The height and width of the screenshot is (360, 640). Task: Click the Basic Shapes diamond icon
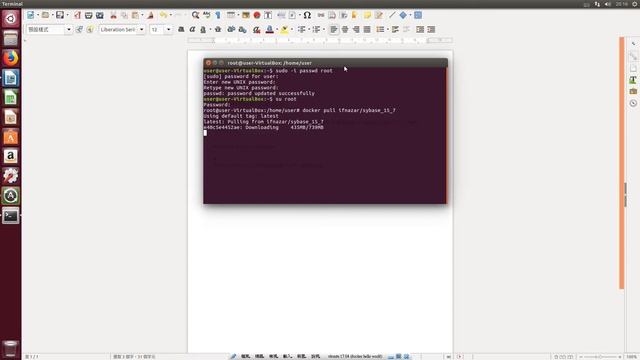pyautogui.click(x=403, y=15)
